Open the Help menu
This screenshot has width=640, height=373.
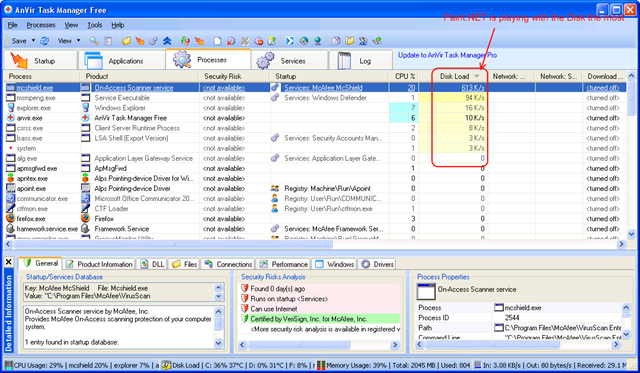pyautogui.click(x=118, y=25)
